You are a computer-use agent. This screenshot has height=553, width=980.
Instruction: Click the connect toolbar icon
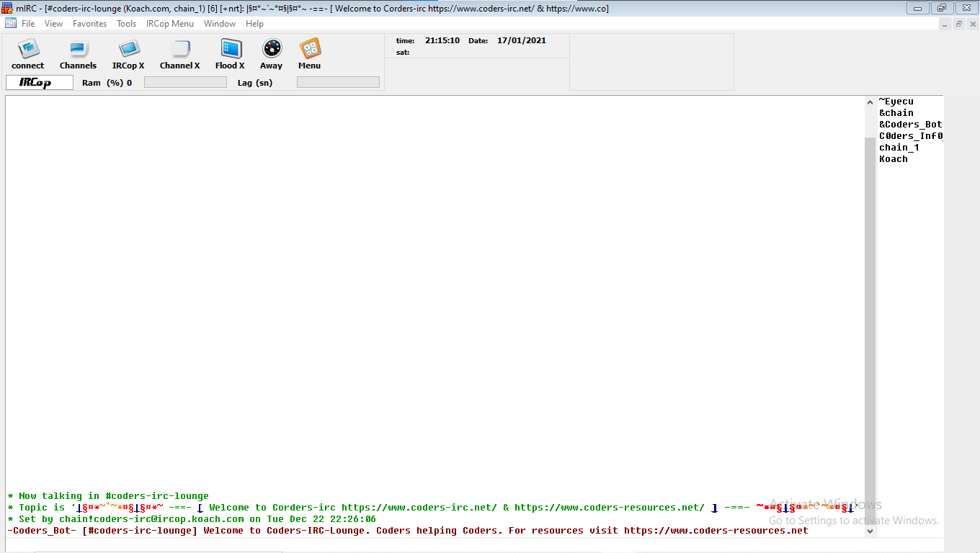point(28,49)
